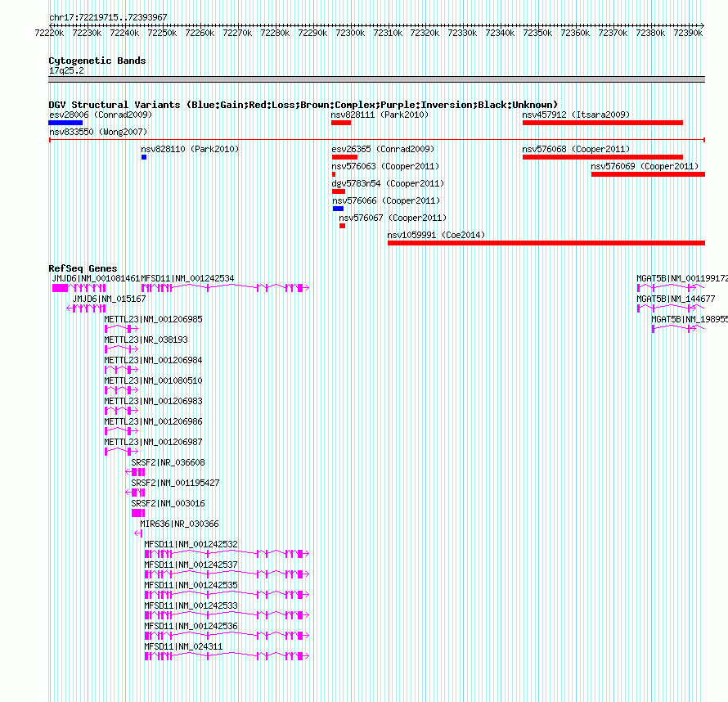
Task: Click the chr17:72219715..72393967 coordinates text
Action: point(108,17)
